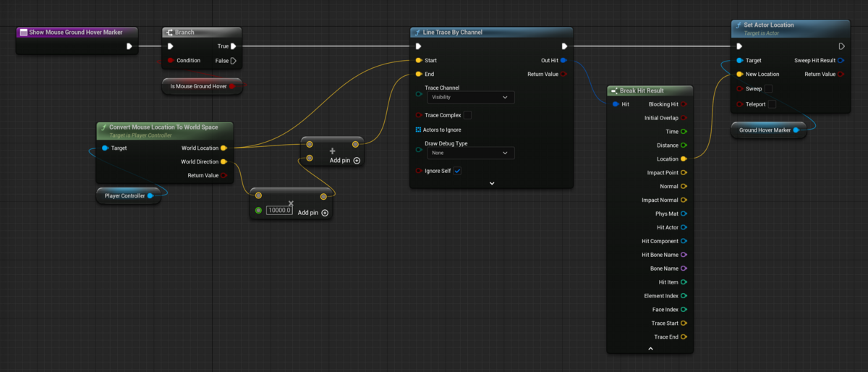Select the Convert Mouse Location To World Space title
The image size is (868, 372).
163,127
